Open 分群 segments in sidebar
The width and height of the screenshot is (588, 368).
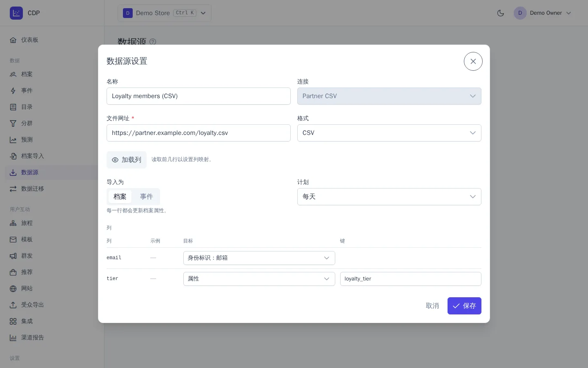52,123
